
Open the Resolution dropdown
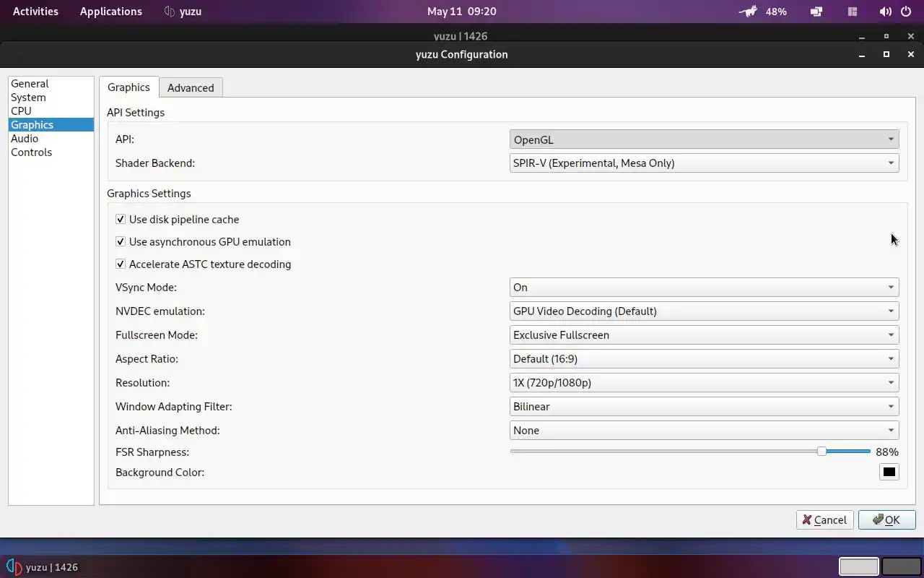click(x=704, y=383)
